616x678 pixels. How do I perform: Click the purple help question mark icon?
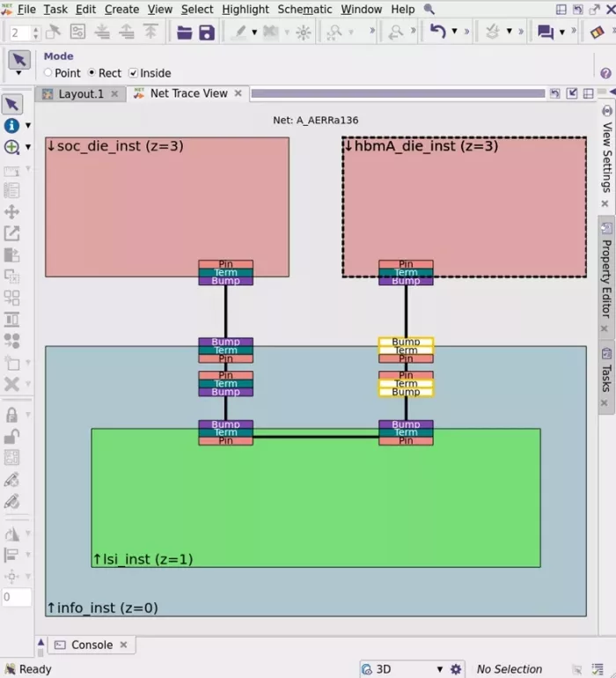point(606,73)
